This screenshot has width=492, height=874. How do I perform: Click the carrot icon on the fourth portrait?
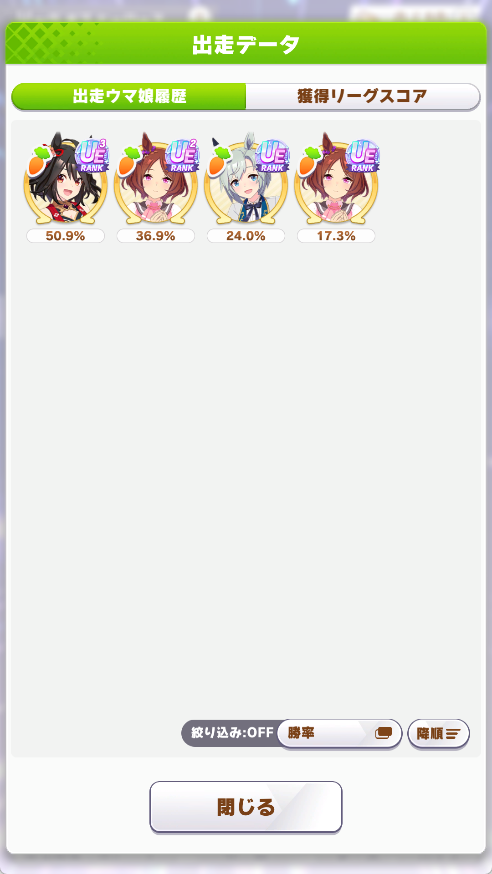(309, 161)
